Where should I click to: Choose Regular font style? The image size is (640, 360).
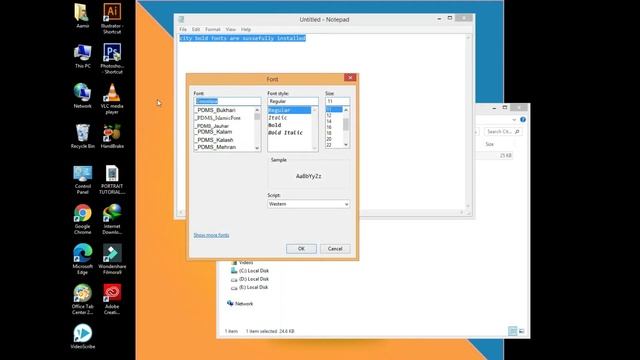(289, 110)
